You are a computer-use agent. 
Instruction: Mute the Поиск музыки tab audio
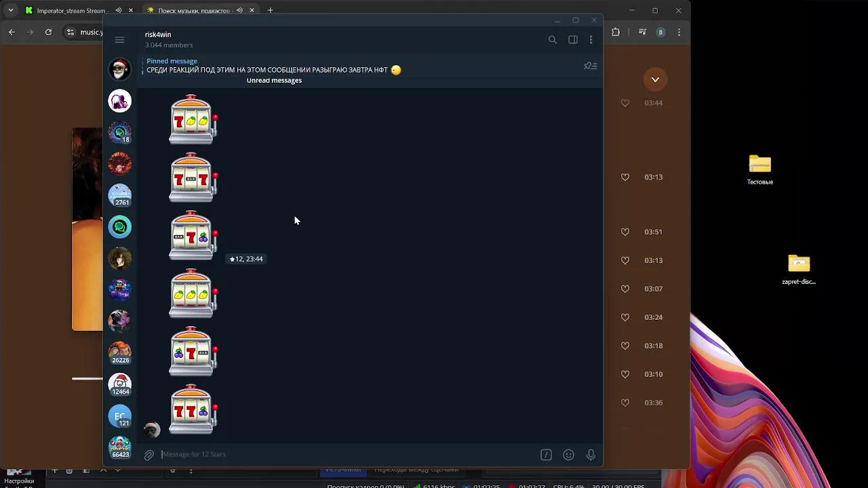point(239,10)
